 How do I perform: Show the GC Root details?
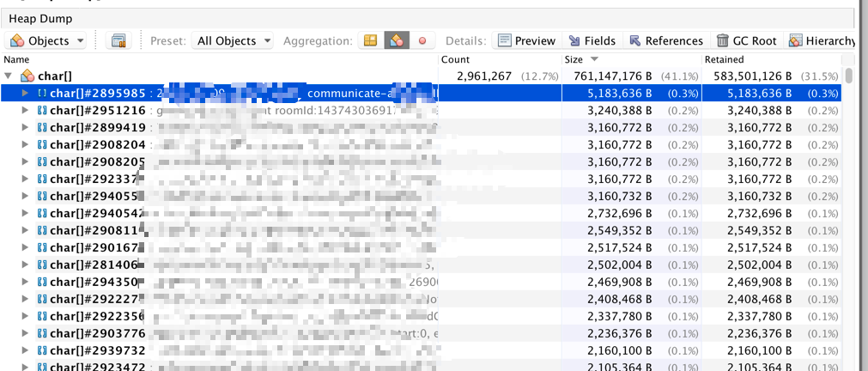point(746,40)
